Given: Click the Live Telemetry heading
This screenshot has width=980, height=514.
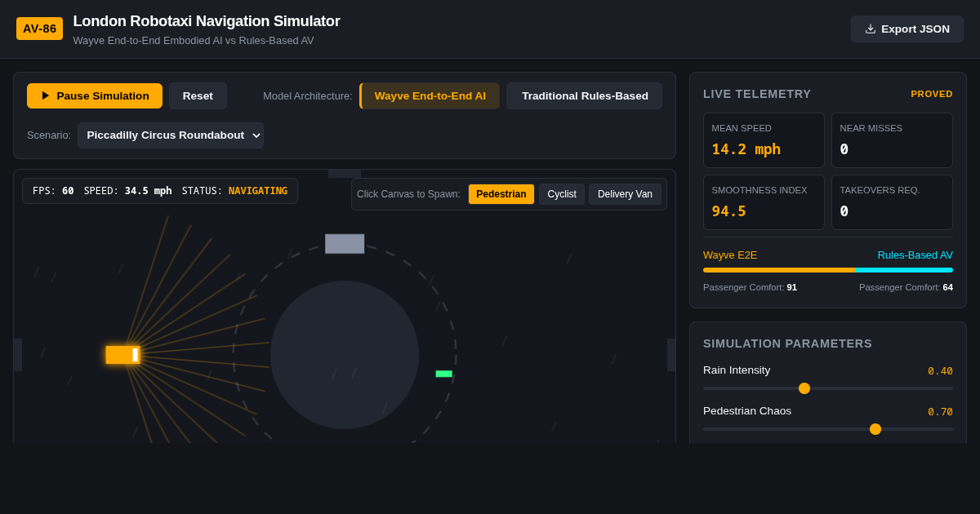Looking at the screenshot, I should click(x=757, y=94).
